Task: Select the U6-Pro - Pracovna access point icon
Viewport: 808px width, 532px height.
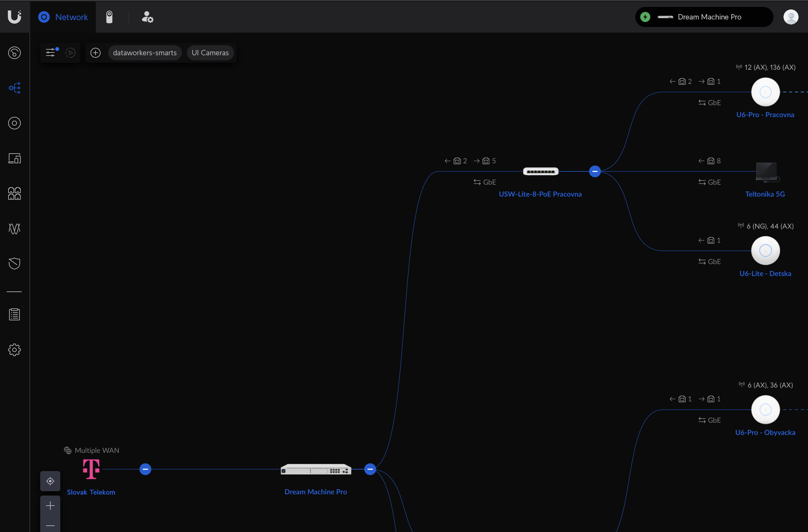Action: click(x=765, y=92)
